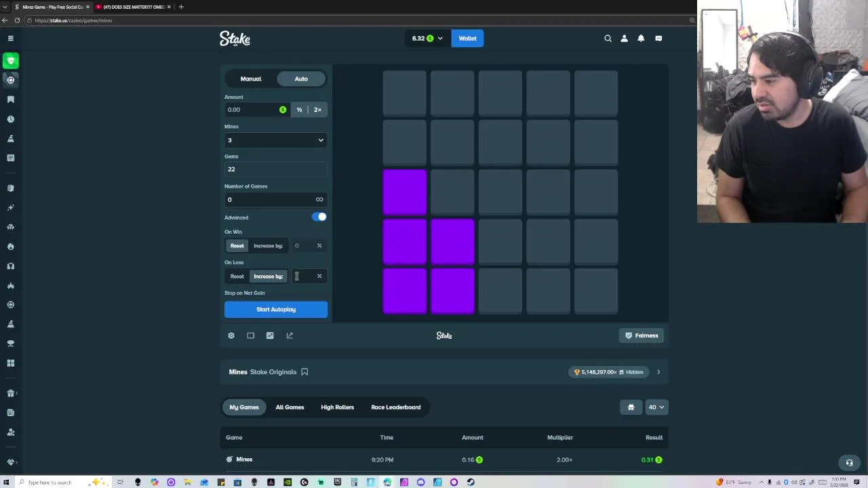Click the Amount input field
The height and width of the screenshot is (488, 868).
(256, 110)
